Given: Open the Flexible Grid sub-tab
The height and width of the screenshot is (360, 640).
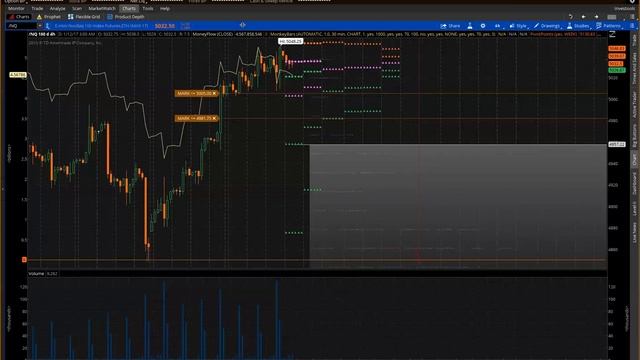Looking at the screenshot, I should coord(84,17).
